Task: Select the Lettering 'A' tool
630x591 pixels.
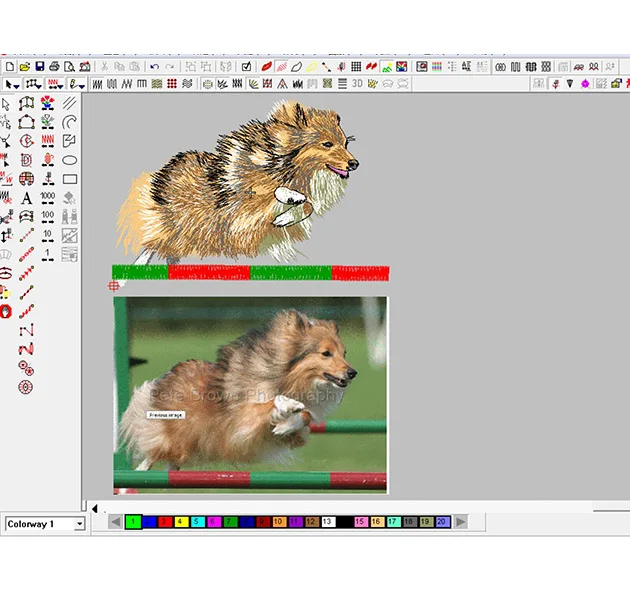Action: [27, 198]
